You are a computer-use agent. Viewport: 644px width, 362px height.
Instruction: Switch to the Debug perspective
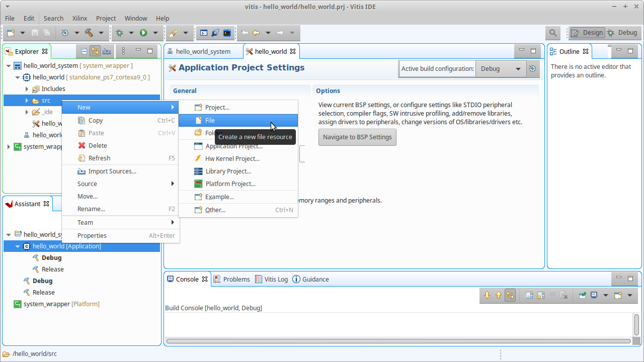point(622,33)
